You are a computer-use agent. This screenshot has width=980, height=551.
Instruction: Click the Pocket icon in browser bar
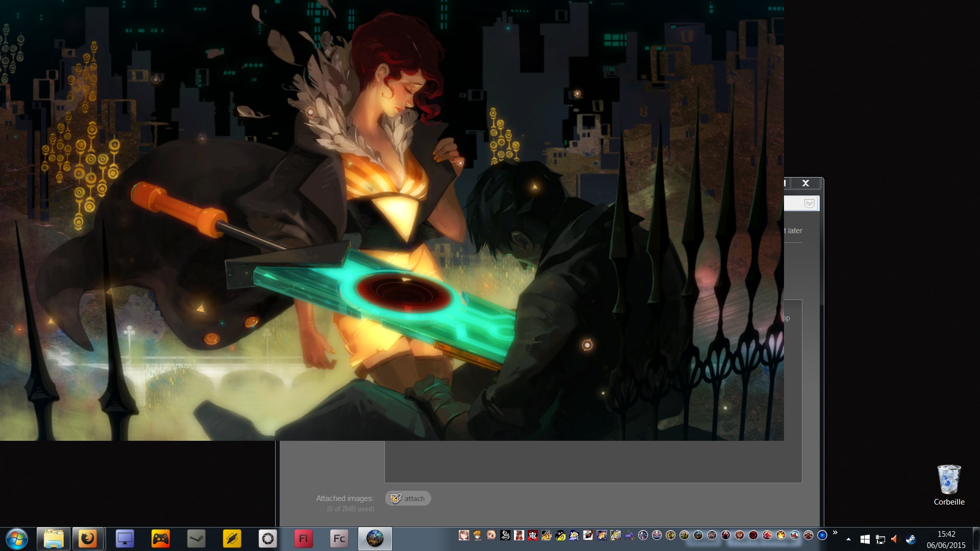click(809, 204)
